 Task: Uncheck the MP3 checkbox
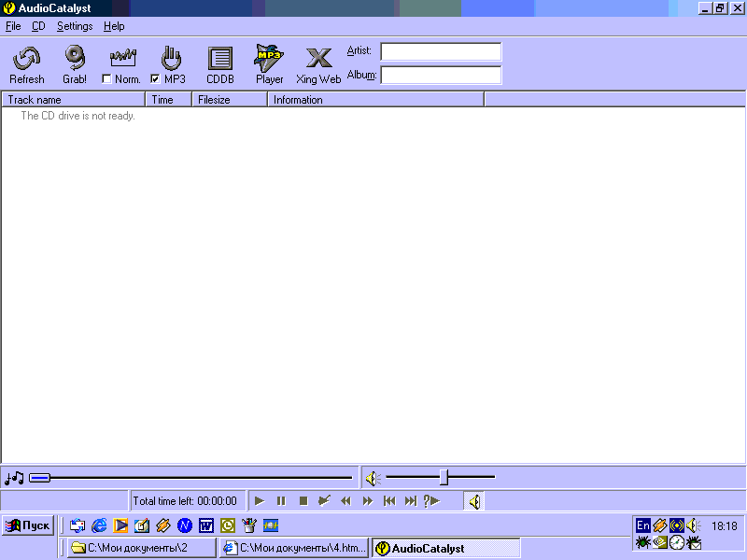[155, 79]
